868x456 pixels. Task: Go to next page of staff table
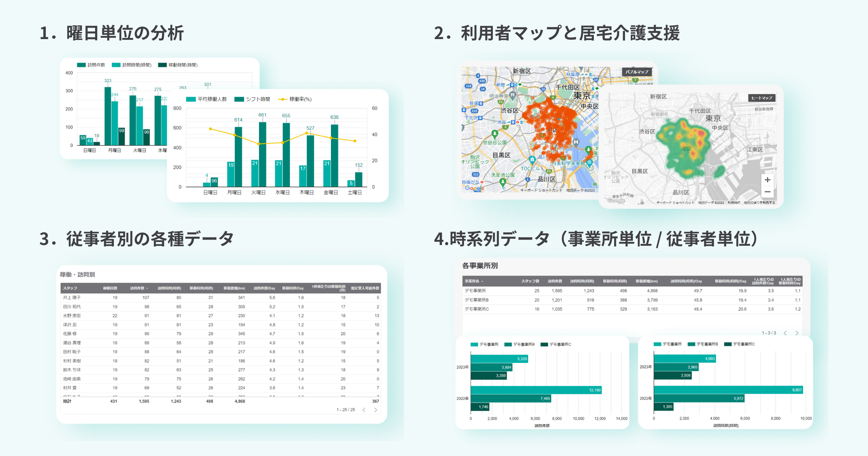point(375,410)
